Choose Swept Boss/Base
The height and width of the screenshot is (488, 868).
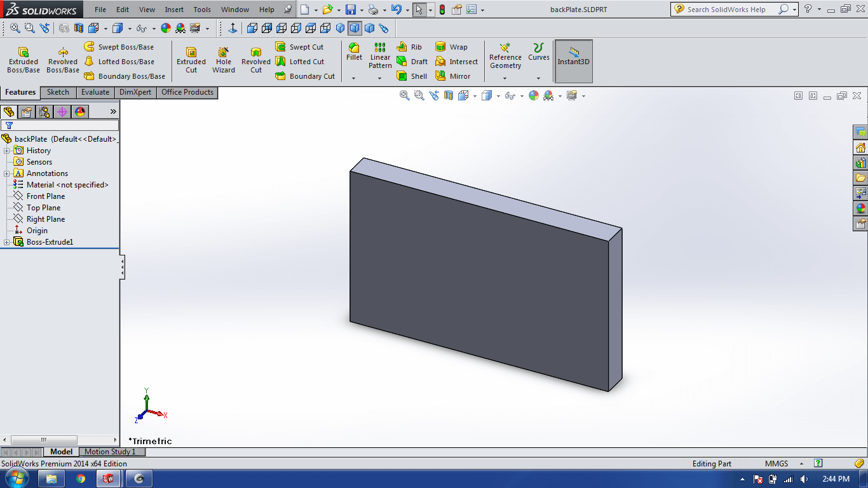point(119,47)
